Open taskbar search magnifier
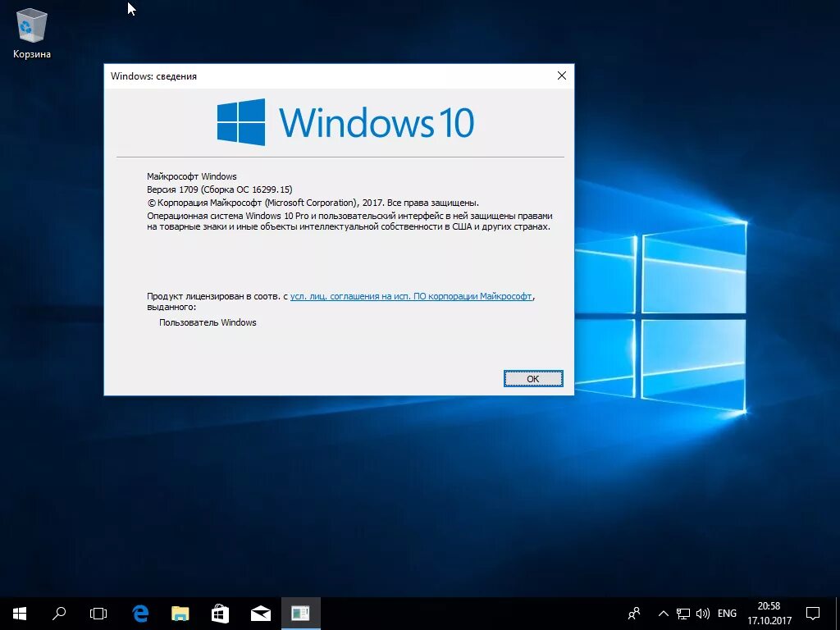The height and width of the screenshot is (630, 840). click(x=59, y=614)
